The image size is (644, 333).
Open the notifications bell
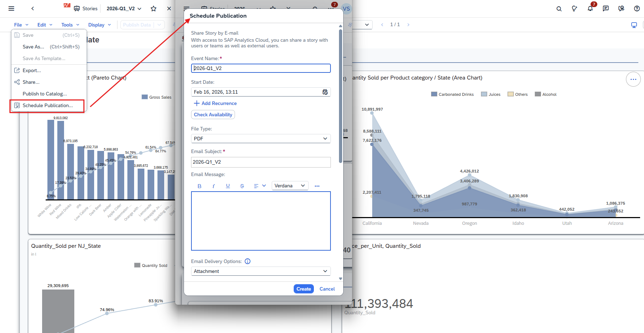(x=590, y=8)
